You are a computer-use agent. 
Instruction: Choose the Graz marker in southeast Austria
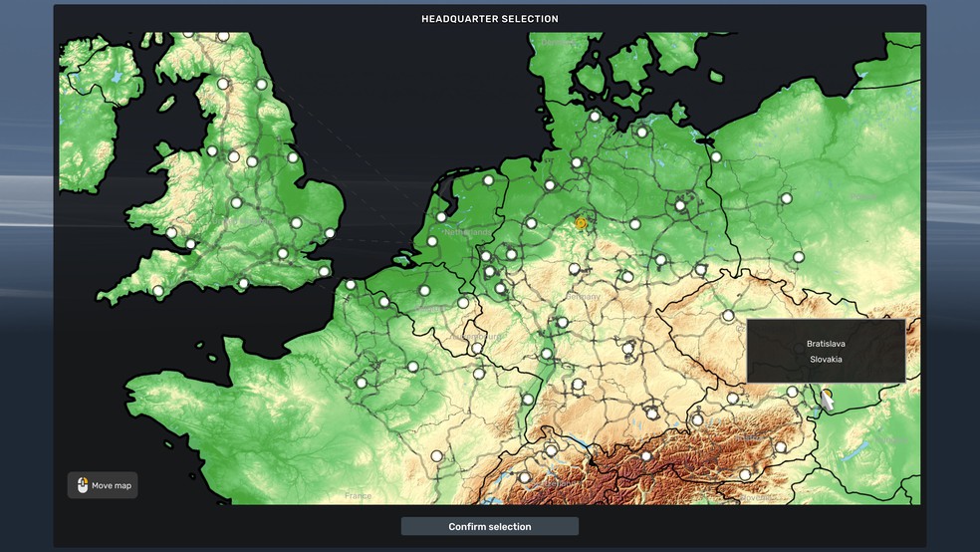coord(782,446)
